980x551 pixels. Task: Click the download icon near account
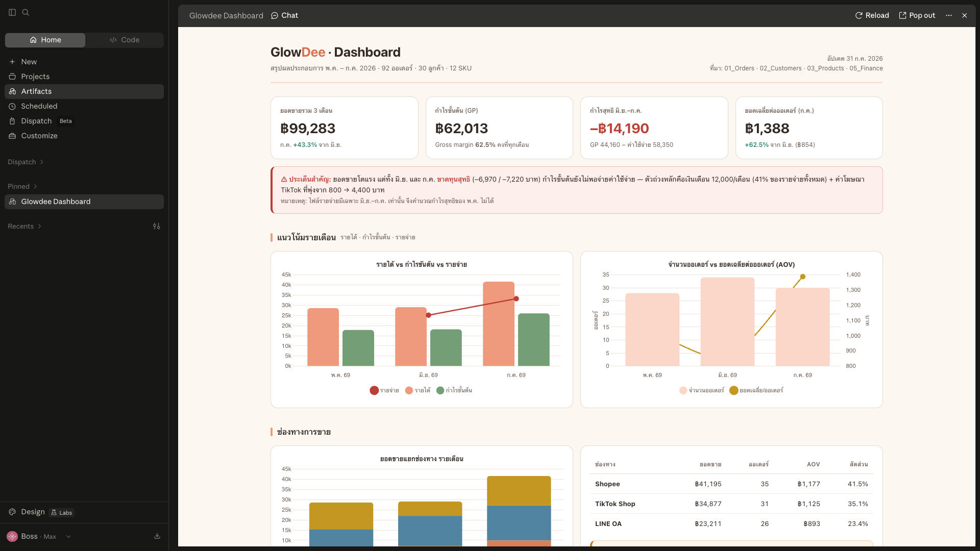click(157, 536)
